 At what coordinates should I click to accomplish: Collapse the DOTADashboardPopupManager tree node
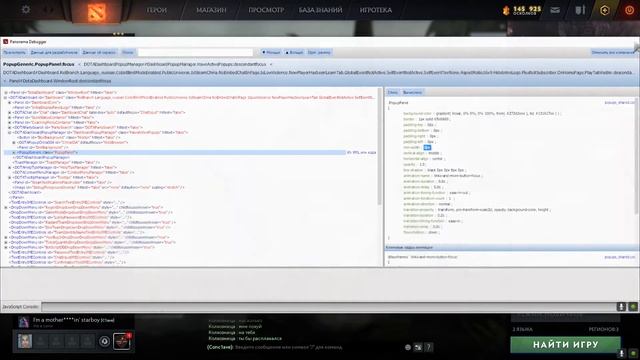pos(9,133)
